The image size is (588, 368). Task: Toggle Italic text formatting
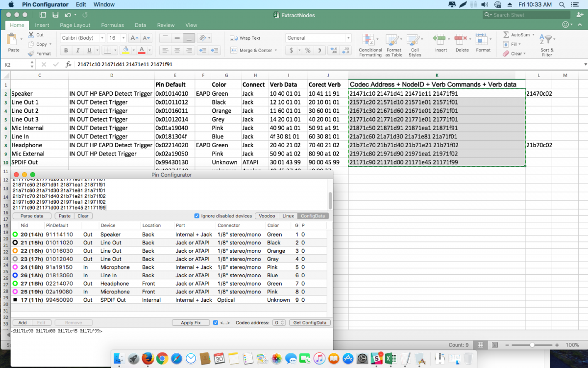coord(77,50)
